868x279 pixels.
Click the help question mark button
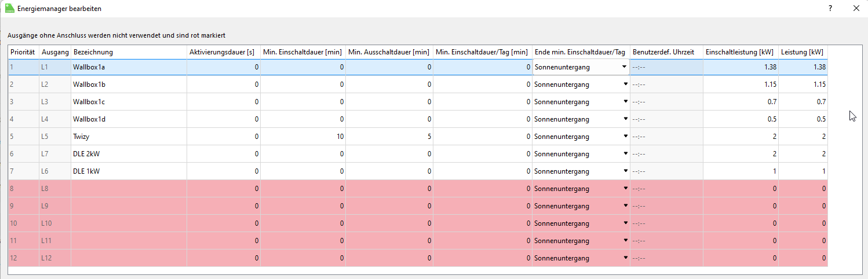pyautogui.click(x=830, y=8)
